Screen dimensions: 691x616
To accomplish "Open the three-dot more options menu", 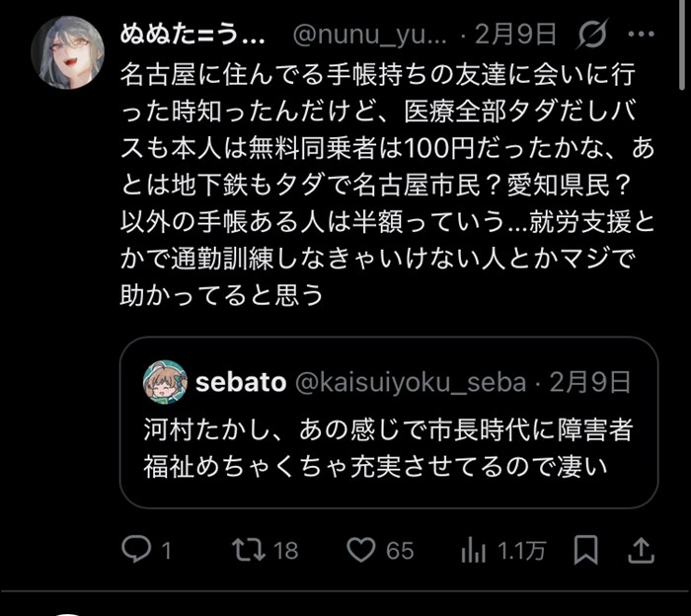I will [641, 37].
